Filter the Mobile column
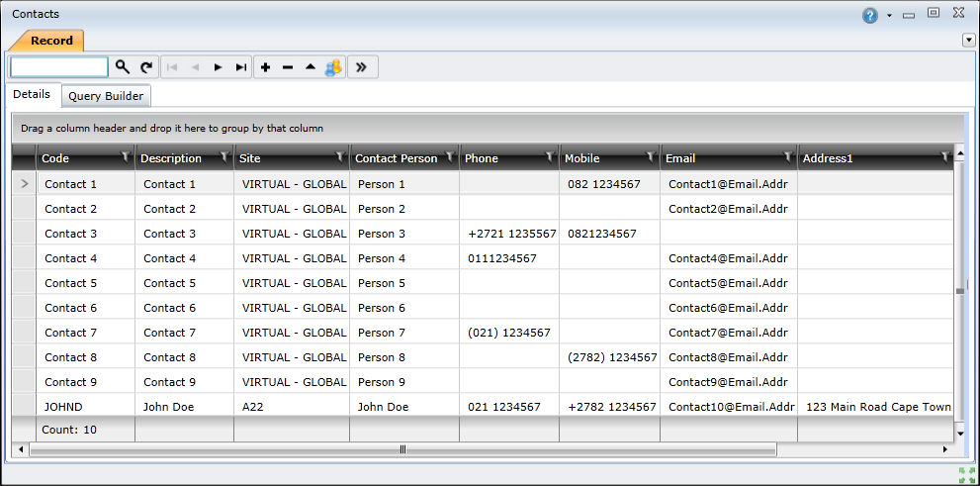This screenshot has width=980, height=486. [x=651, y=156]
